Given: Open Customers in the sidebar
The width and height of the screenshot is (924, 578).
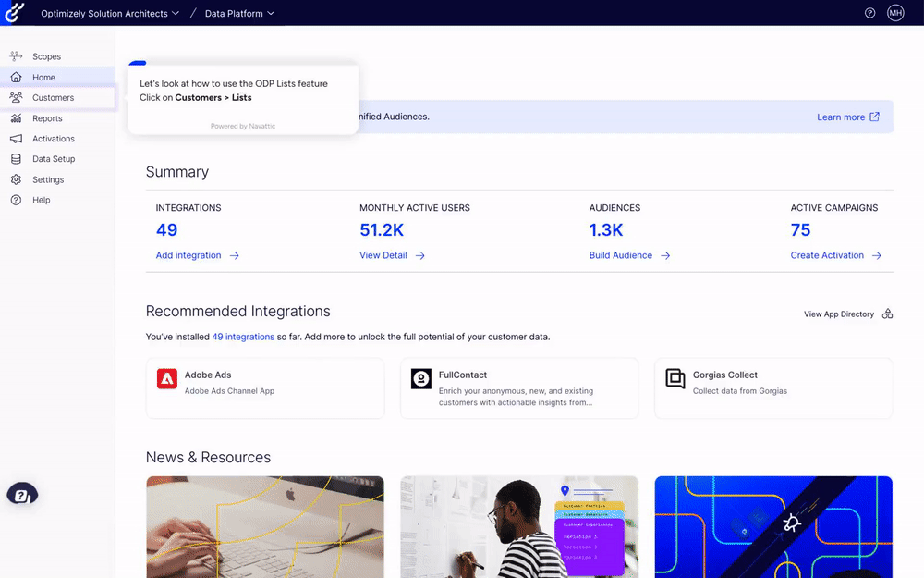Looking at the screenshot, I should [x=53, y=98].
